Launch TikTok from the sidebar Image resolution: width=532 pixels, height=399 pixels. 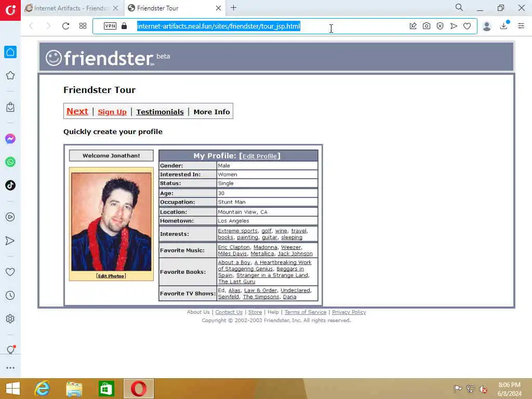point(10,185)
